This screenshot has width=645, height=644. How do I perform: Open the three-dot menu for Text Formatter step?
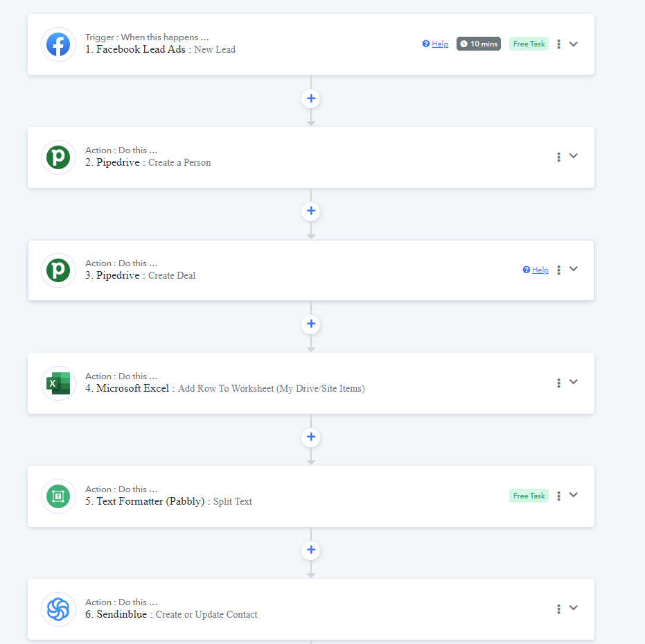point(558,496)
